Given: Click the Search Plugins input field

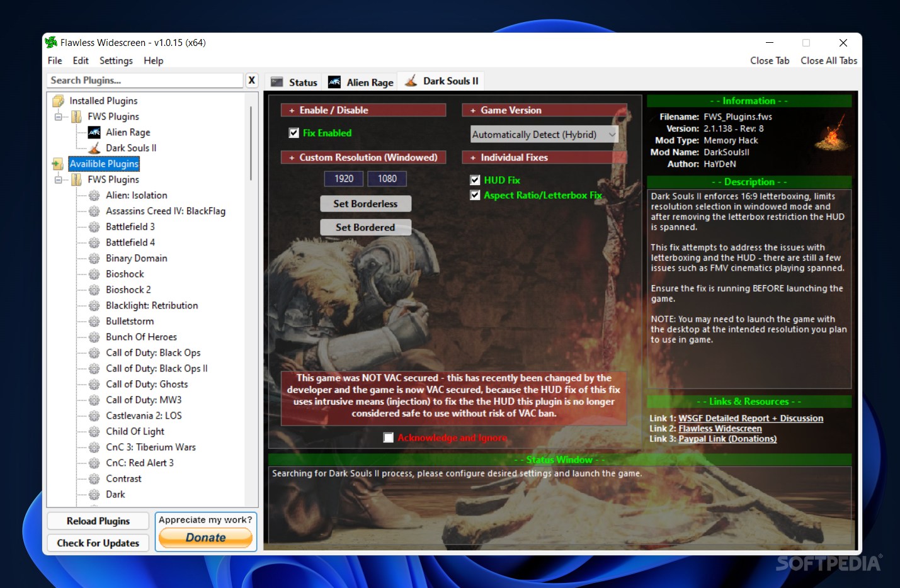Looking at the screenshot, I should [x=145, y=80].
